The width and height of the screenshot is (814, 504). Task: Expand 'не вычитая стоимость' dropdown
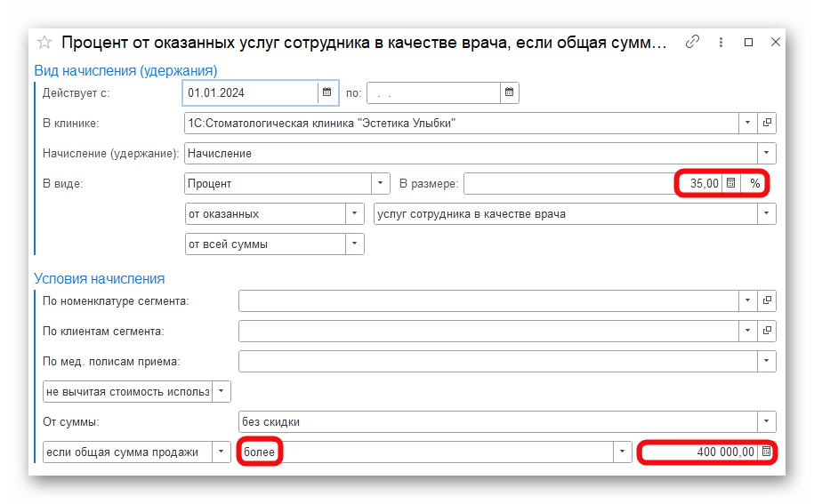click(222, 391)
